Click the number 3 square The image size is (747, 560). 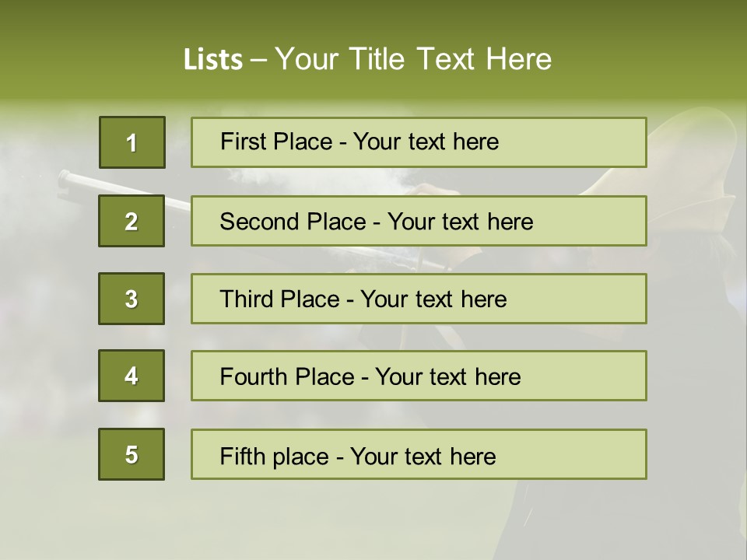pos(132,299)
